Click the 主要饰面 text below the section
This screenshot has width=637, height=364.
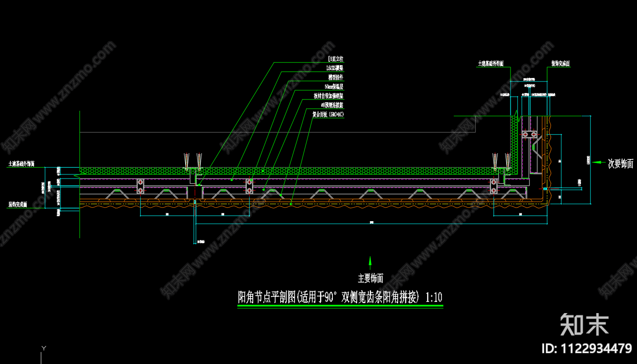click(370, 278)
